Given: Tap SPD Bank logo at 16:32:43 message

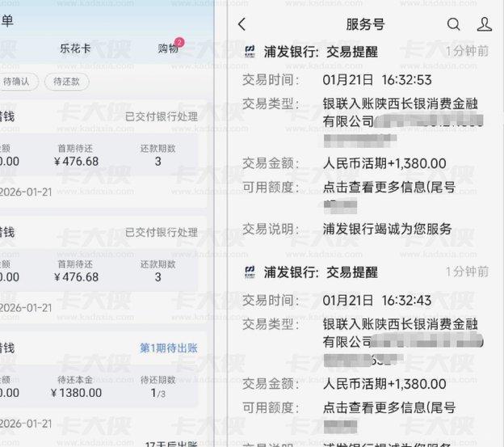Looking at the screenshot, I should (250, 272).
